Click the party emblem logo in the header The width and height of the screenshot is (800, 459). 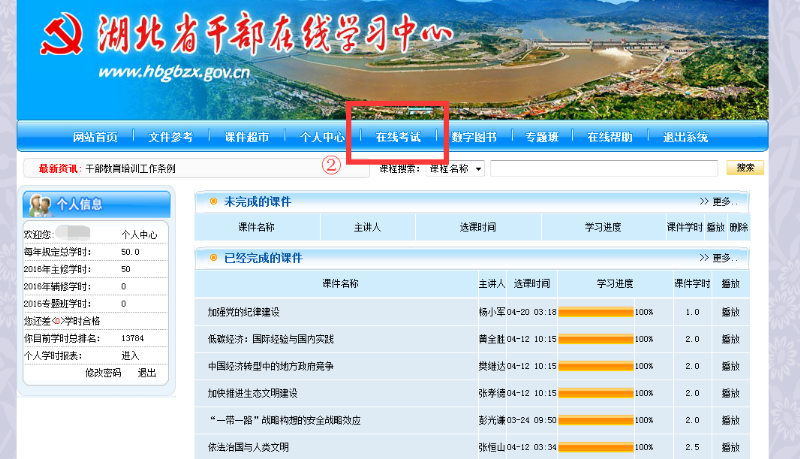(x=61, y=40)
